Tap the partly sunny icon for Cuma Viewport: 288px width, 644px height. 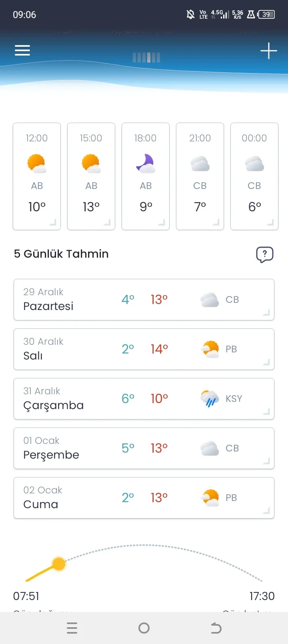coord(210,498)
